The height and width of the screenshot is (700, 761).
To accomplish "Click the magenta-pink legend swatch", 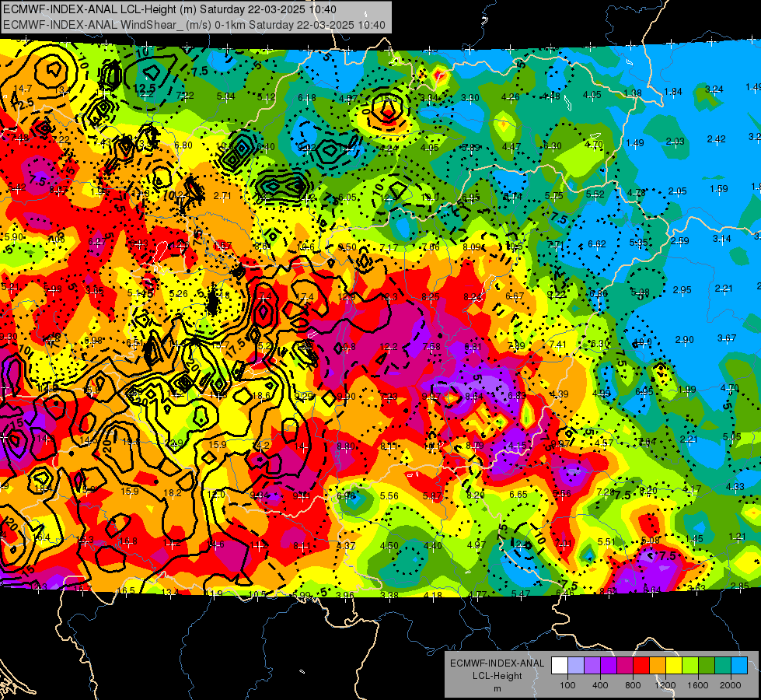I will [625, 666].
